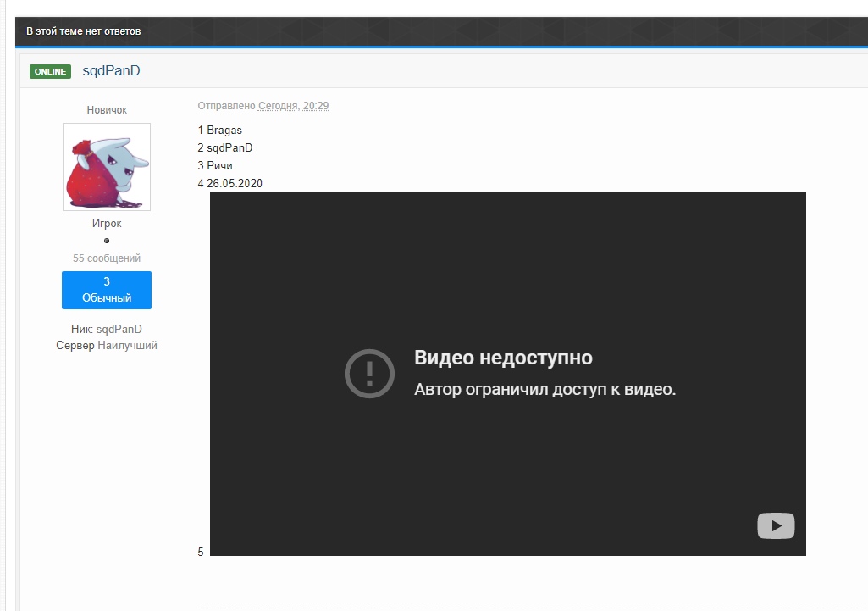
Task: Open the user's avatar image
Action: 107,167
